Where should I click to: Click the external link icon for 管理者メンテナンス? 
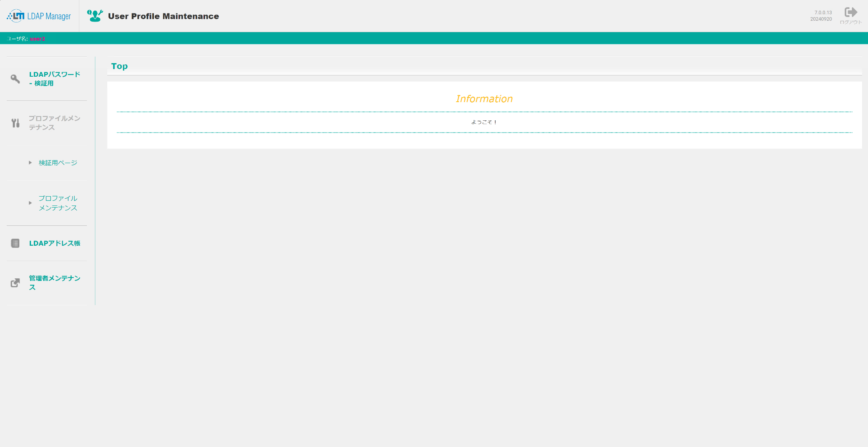[15, 283]
